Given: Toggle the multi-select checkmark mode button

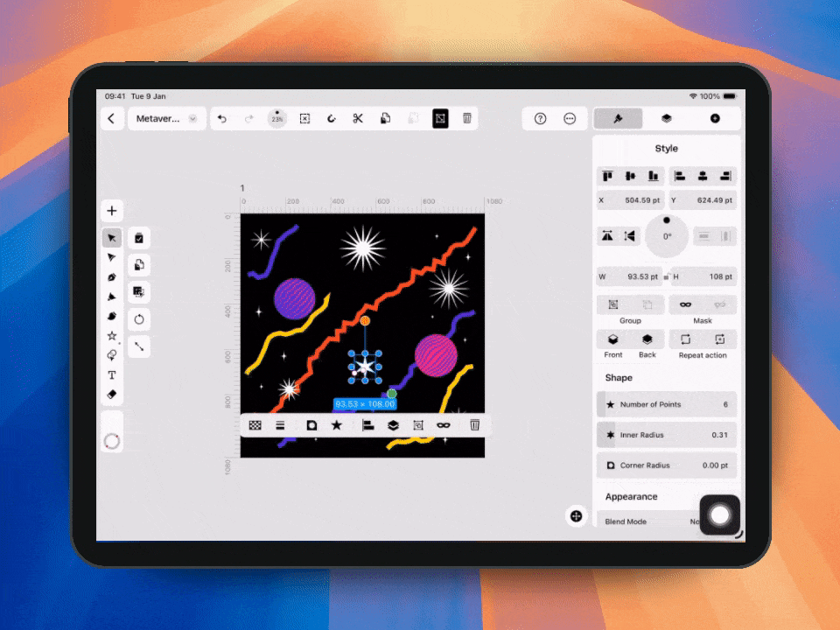Looking at the screenshot, I should [x=139, y=238].
